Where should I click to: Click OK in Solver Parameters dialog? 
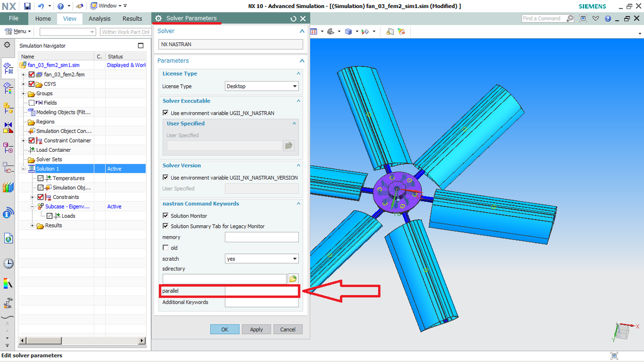(225, 329)
